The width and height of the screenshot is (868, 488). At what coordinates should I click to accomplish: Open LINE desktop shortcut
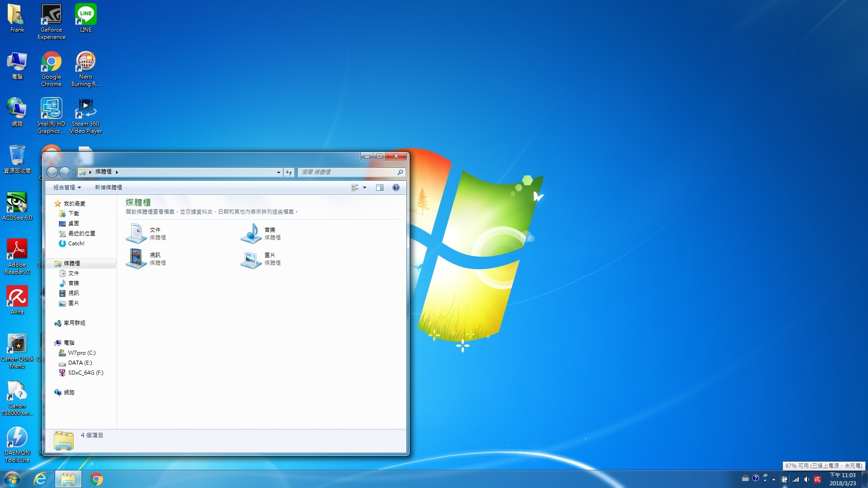[86, 19]
